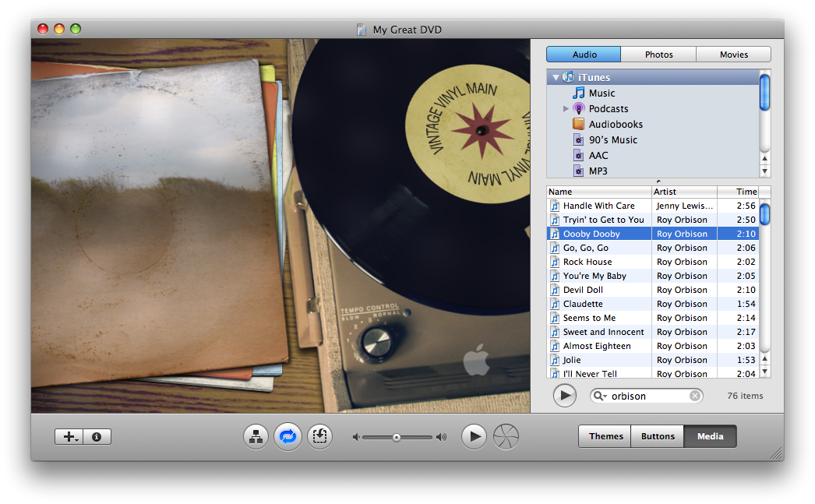Click the music note icon beside Claudette

(555, 304)
